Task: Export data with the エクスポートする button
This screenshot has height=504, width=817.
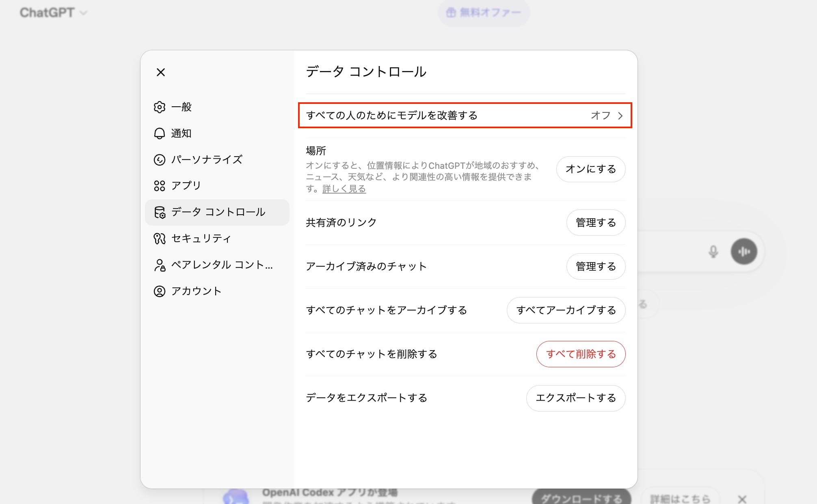Action: click(x=576, y=398)
